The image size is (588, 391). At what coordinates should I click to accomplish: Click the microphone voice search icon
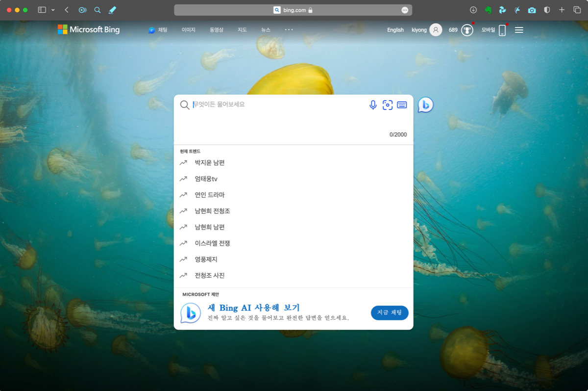point(373,105)
